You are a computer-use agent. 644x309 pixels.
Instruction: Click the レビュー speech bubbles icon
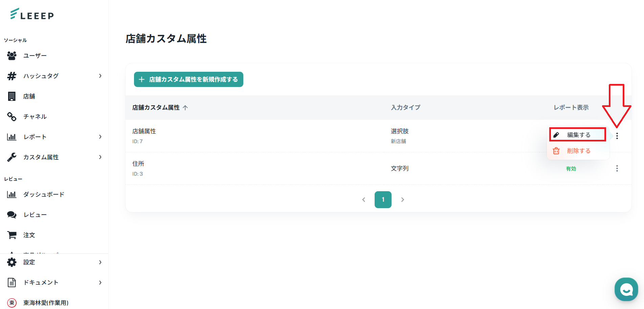[x=12, y=215]
